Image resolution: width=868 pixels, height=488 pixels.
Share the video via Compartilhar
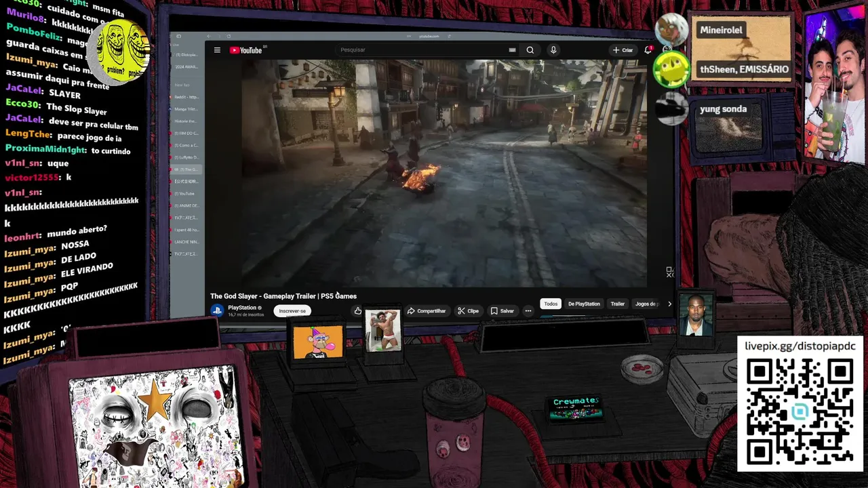pyautogui.click(x=427, y=311)
